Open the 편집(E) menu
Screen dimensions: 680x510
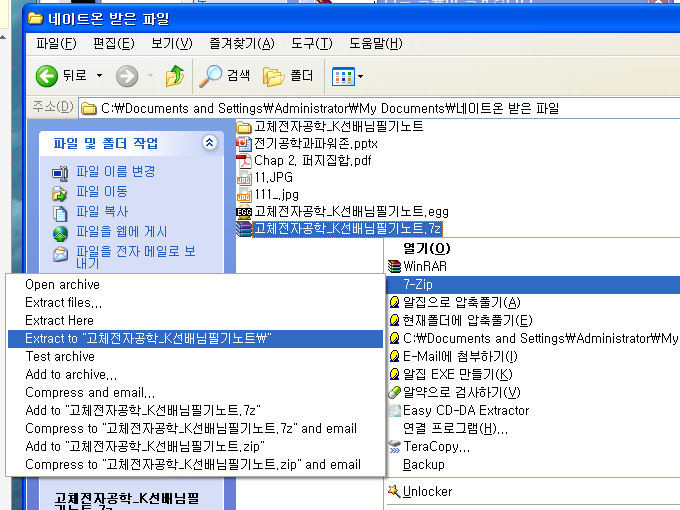click(114, 43)
